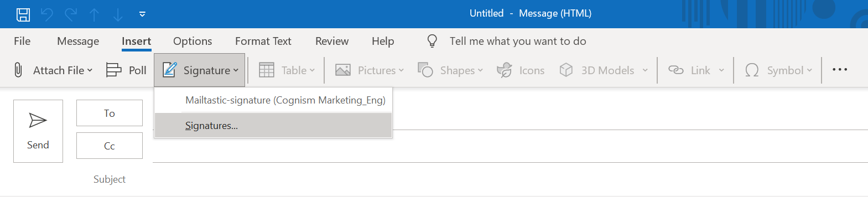This screenshot has height=222, width=868.
Task: Open the Symbol dropdown
Action: [778, 70]
